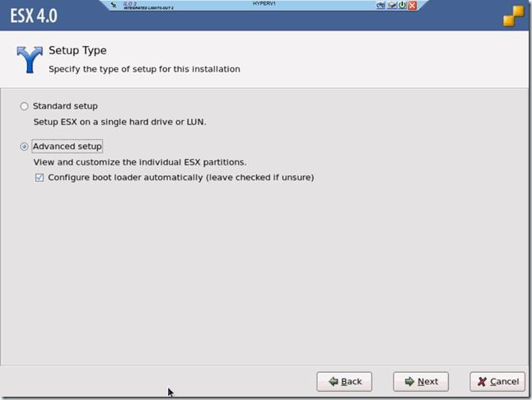The image size is (532, 400).
Task: Click 'View and customize the individual ESX partitions.' text
Action: tap(140, 162)
